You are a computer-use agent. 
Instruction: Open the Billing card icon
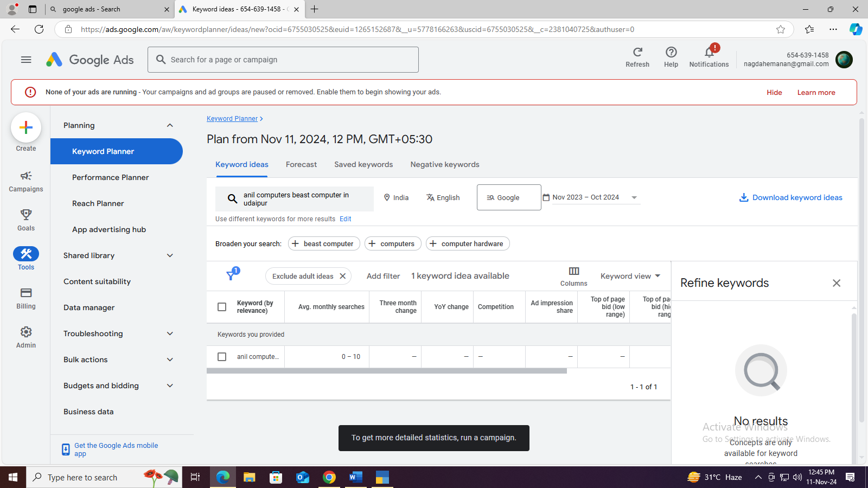coord(25,293)
